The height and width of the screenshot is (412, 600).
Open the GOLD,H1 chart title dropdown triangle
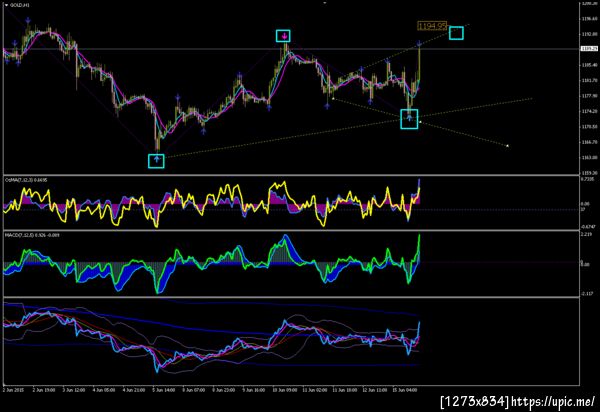(x=6, y=5)
